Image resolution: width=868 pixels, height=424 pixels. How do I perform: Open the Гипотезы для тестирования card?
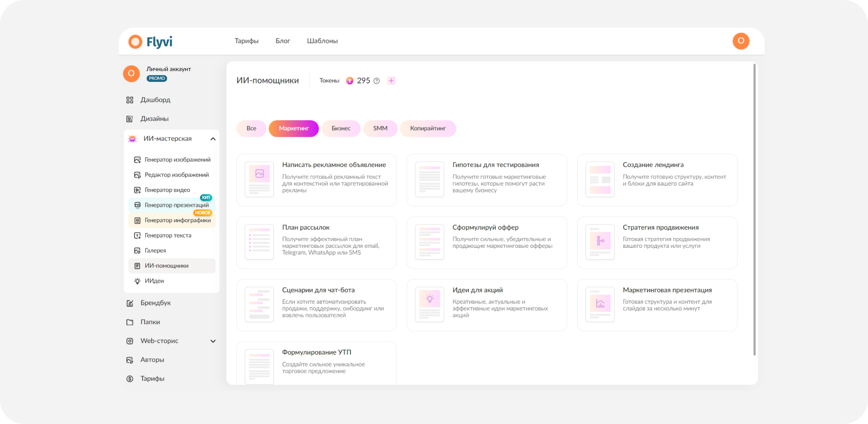click(487, 180)
